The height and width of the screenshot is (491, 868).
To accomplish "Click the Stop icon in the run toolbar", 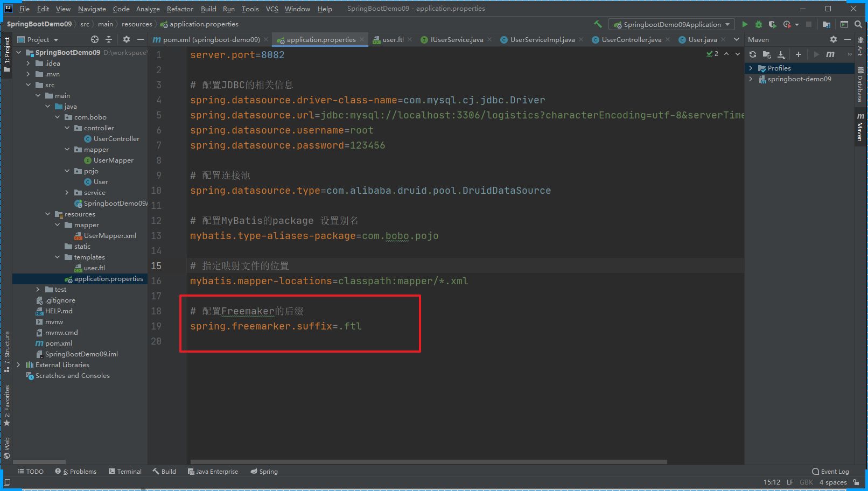I will pyautogui.click(x=808, y=24).
